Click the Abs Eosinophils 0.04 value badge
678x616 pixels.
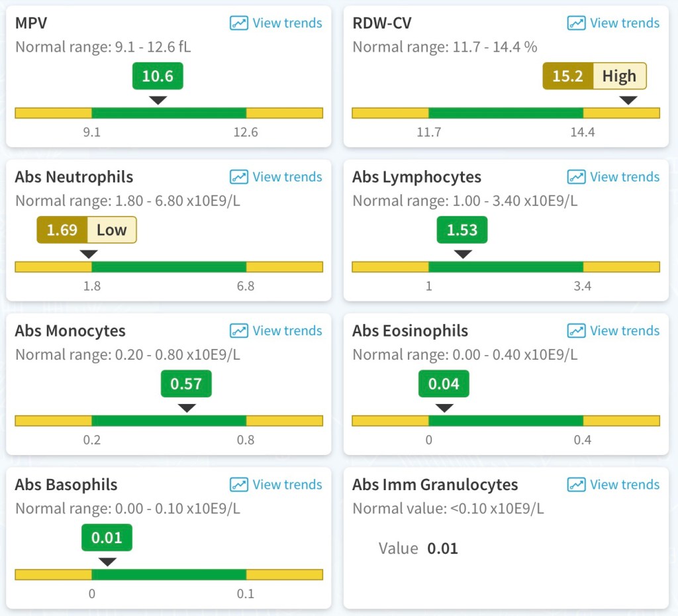pos(444,384)
